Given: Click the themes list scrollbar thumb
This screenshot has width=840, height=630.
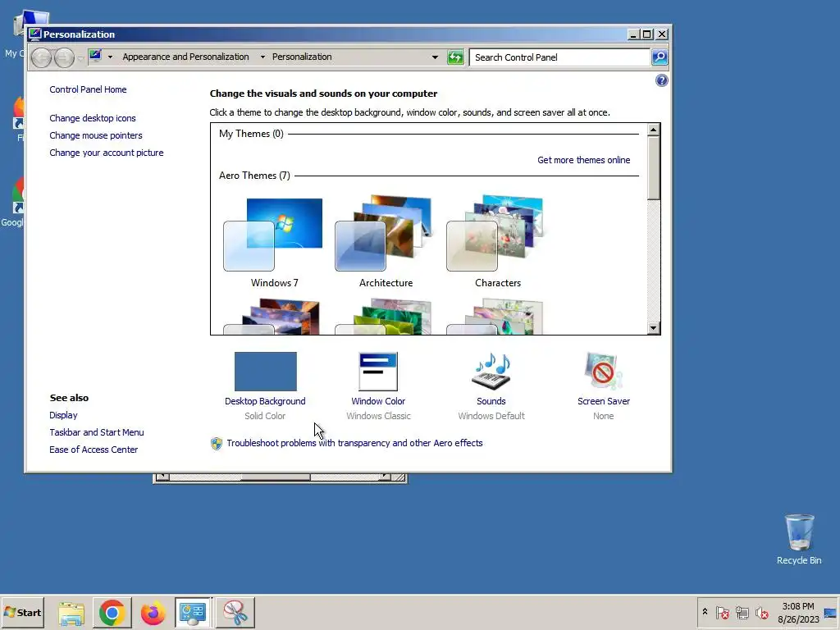Looking at the screenshot, I should click(653, 168).
